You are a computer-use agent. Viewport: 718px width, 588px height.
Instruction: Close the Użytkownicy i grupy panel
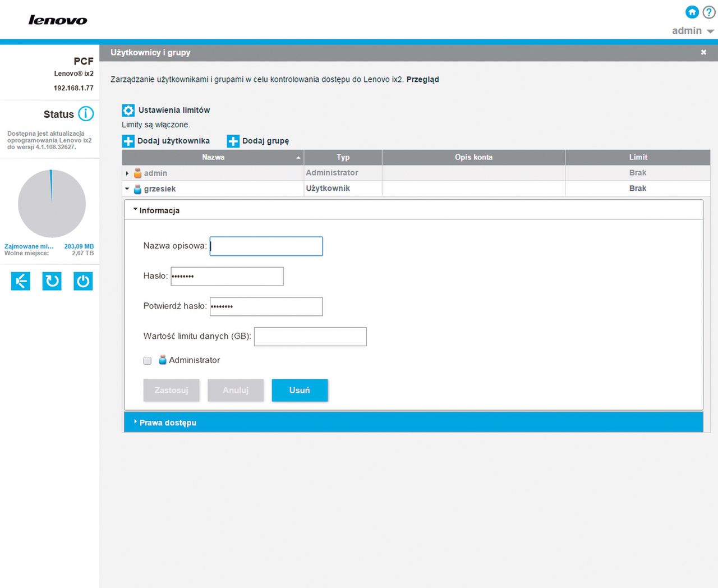click(x=703, y=52)
